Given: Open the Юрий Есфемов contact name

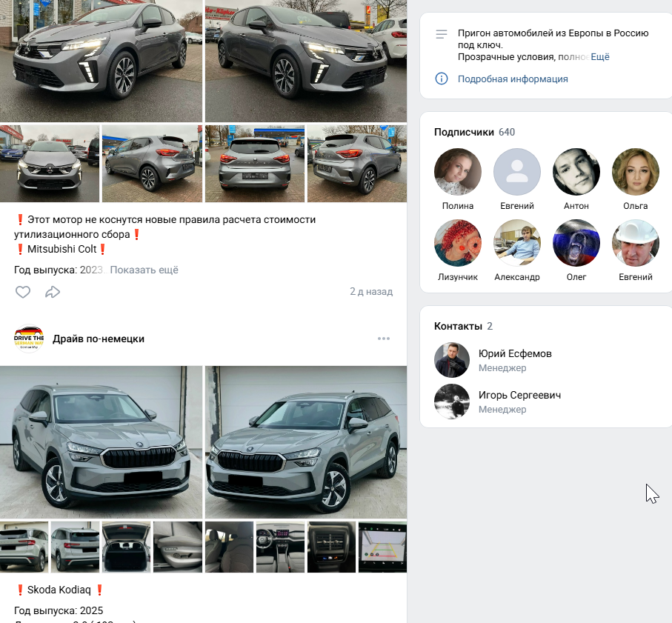Looking at the screenshot, I should pos(515,353).
